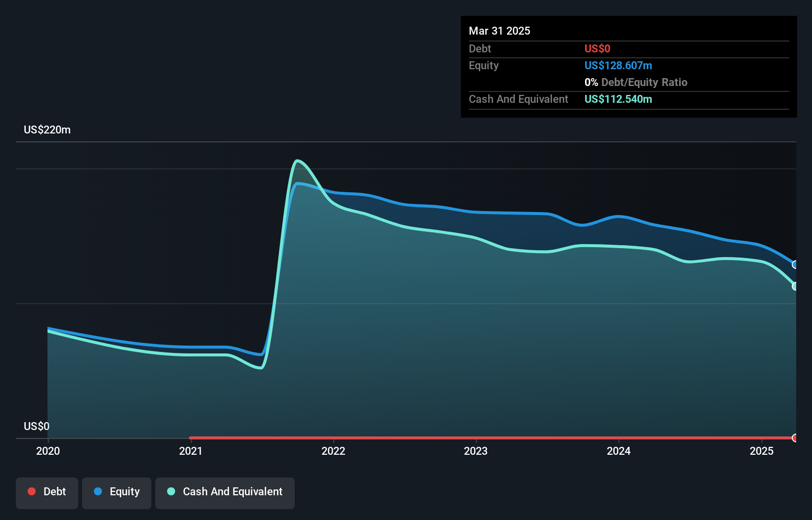
Task: Click the 0% Debt/Equity Ratio text
Action: point(636,82)
